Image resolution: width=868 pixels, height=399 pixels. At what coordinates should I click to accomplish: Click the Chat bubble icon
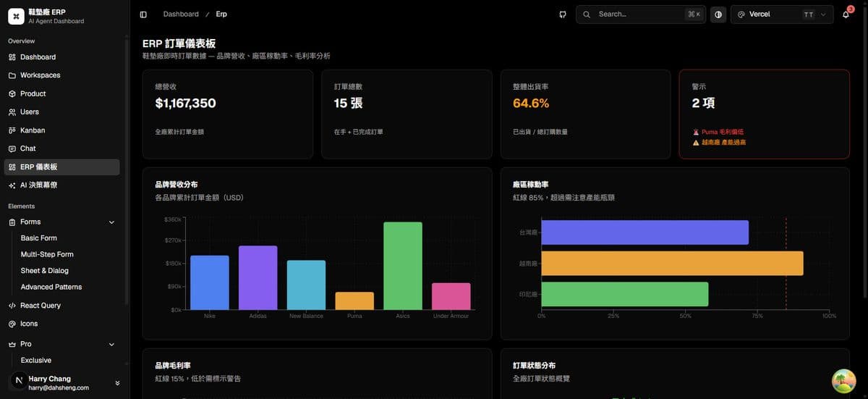(12, 148)
